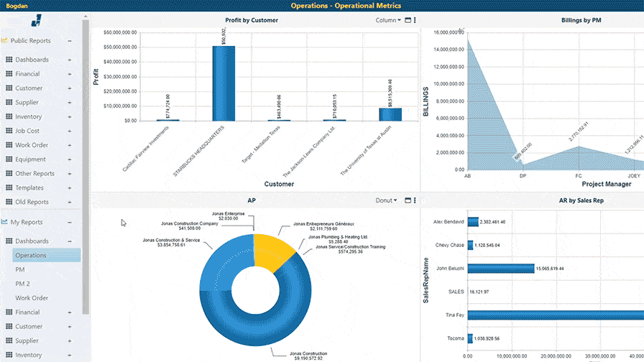
Task: Click grid icon of Work Order under Public Reports
Action: pos(9,145)
